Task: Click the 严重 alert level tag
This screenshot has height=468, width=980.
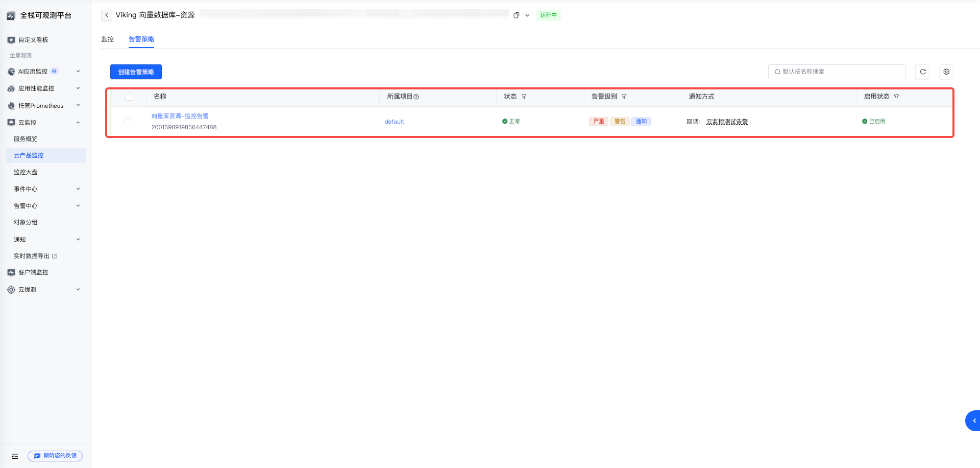Action: pos(599,122)
